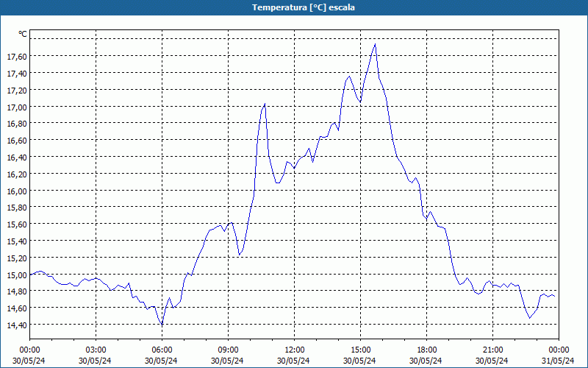Viewport: 588px width, 368px height.
Task: Click the 18:00 time axis label
Action: click(x=426, y=350)
